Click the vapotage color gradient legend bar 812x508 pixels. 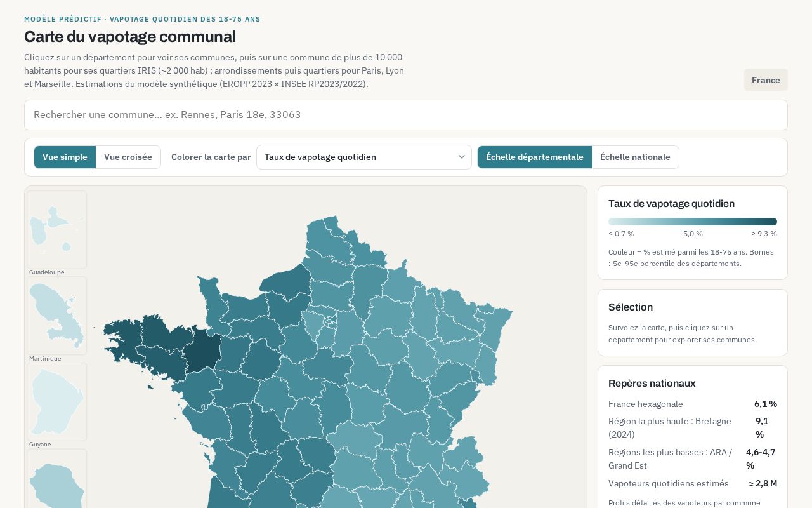tap(693, 222)
